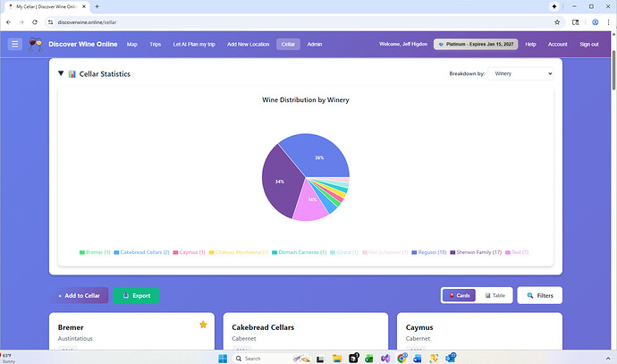Open Let AI Plan my trip
617x364 pixels.
[194, 44]
